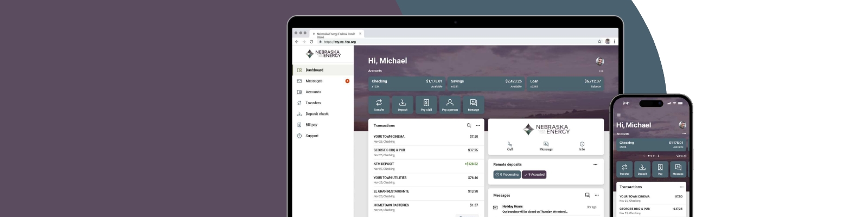Go to Transfers in the sidebar
The width and height of the screenshot is (868, 217).
coord(322,103)
